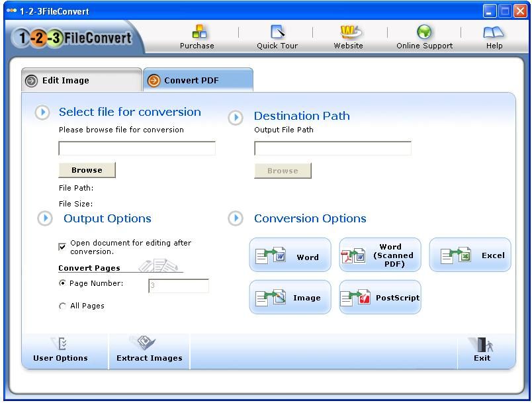Convert to Word button
Image resolution: width=532 pixels, height=403 pixels.
coord(290,255)
